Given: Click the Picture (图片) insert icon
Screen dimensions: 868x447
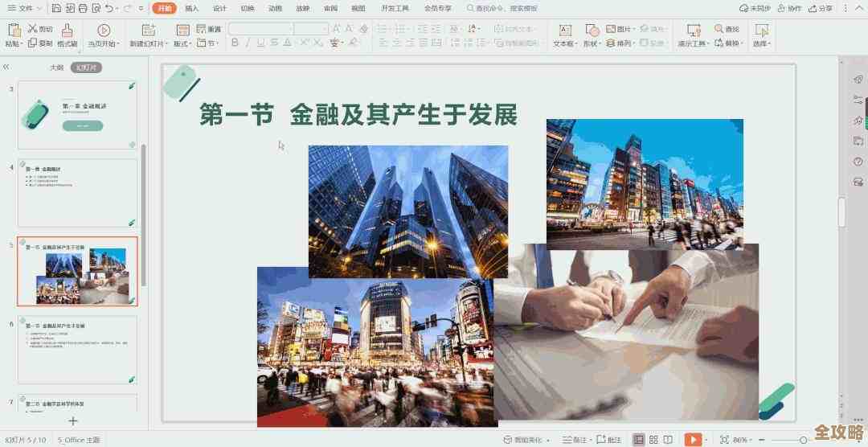Looking at the screenshot, I should 611,28.
